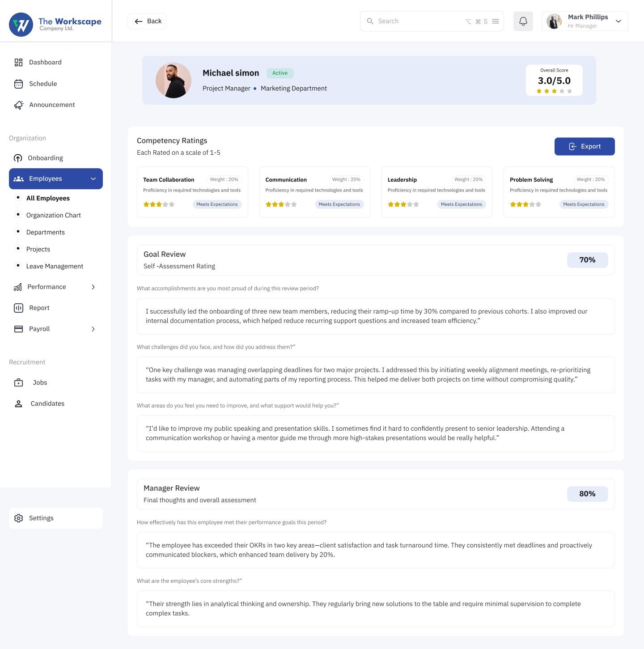Screen dimensions: 644x649
Task: Click Goal Review 70% score badge
Action: [587, 260]
